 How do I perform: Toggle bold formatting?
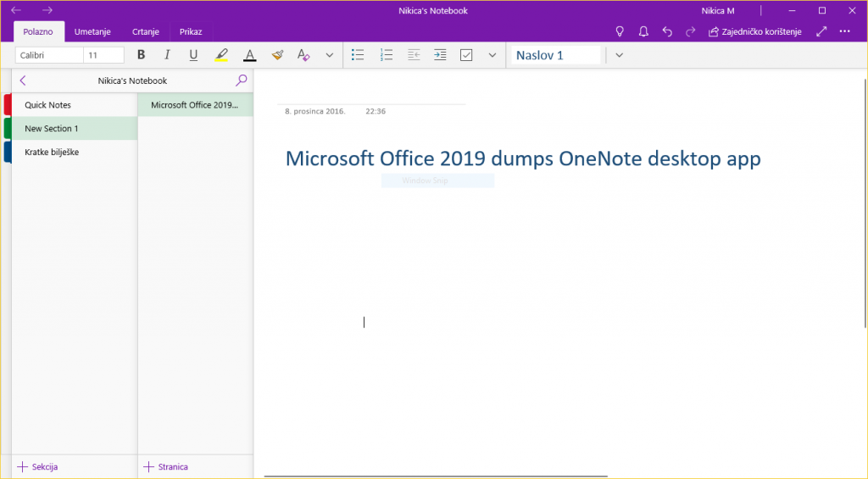click(x=142, y=55)
